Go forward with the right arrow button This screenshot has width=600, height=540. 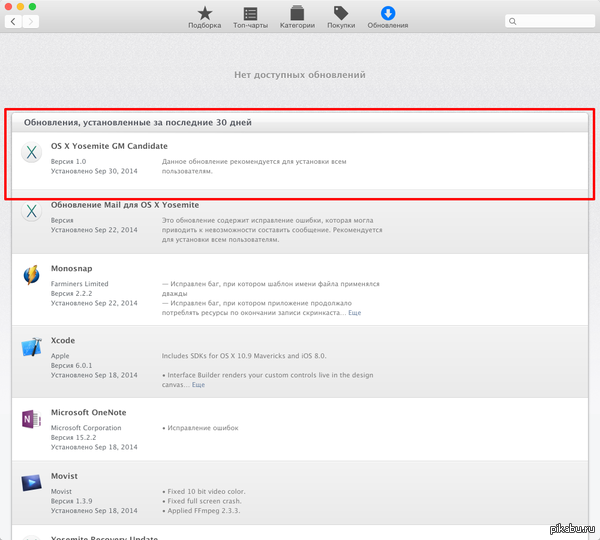tap(31, 21)
